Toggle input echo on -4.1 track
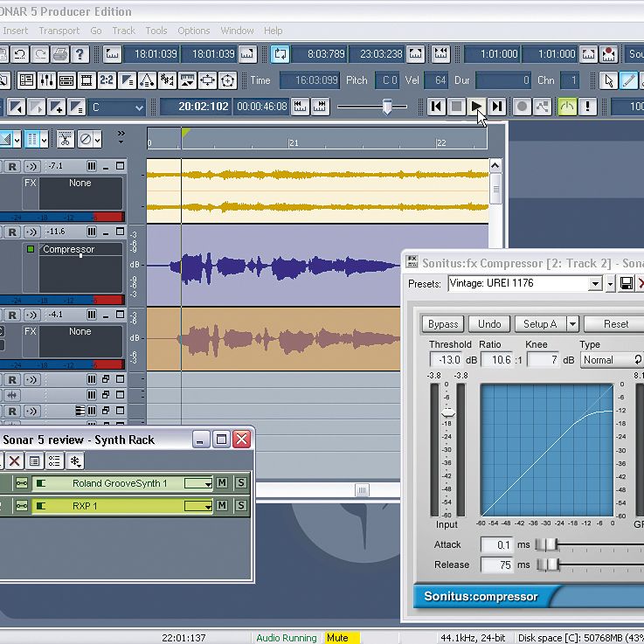 pos(32,315)
